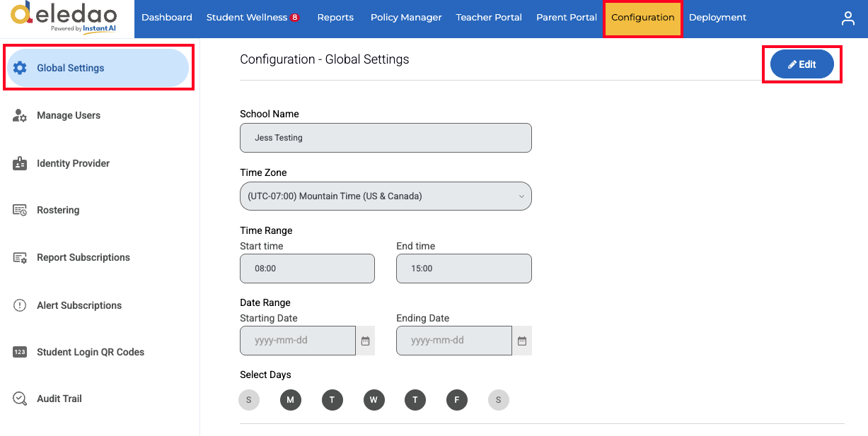Screen dimensions: 868x436
Task: Click the School Name field
Action: (386, 138)
